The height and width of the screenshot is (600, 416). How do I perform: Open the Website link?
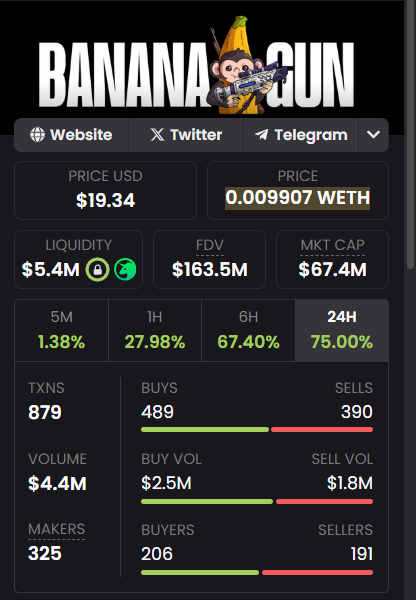click(x=71, y=135)
